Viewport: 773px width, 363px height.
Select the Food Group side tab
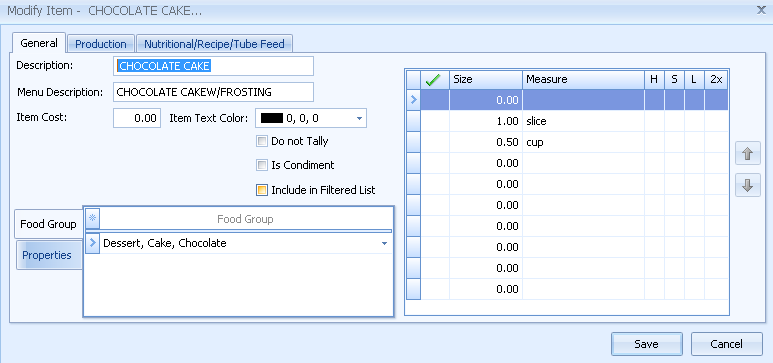click(48, 224)
